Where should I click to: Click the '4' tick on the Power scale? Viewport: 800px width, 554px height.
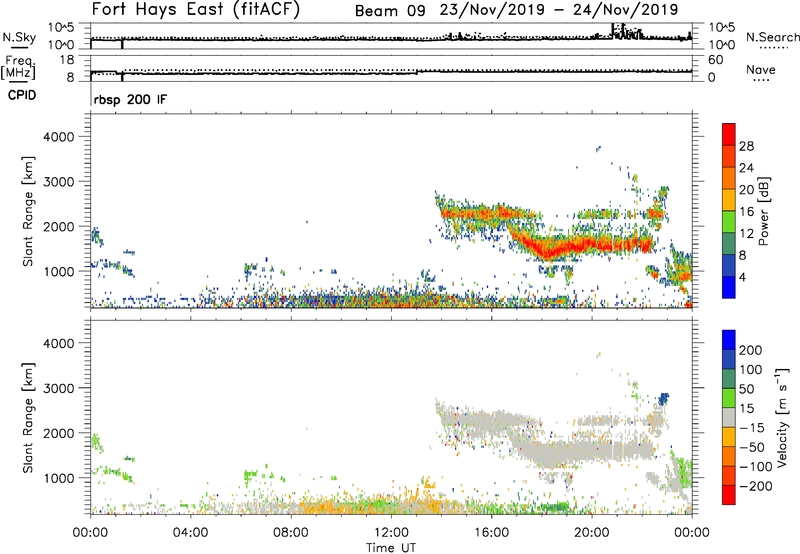tap(743, 277)
